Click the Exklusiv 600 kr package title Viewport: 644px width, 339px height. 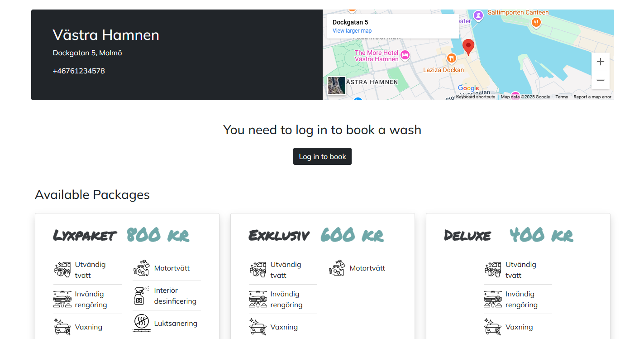pos(316,235)
